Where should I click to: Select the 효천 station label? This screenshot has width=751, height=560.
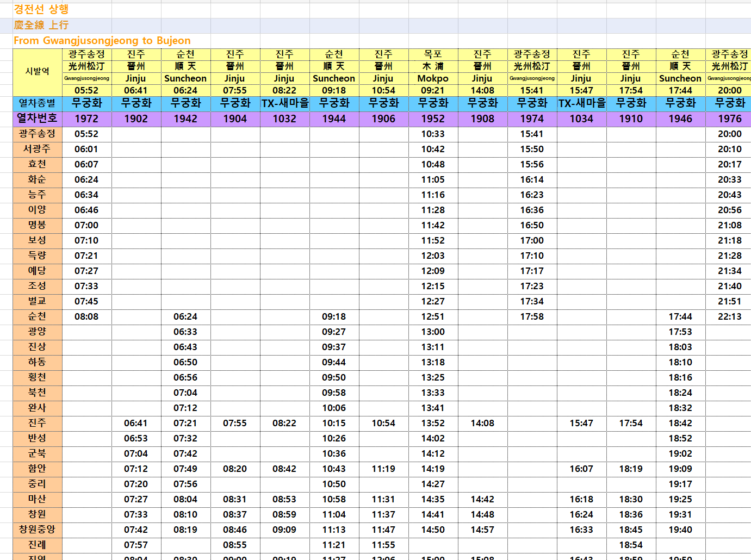coord(38,164)
